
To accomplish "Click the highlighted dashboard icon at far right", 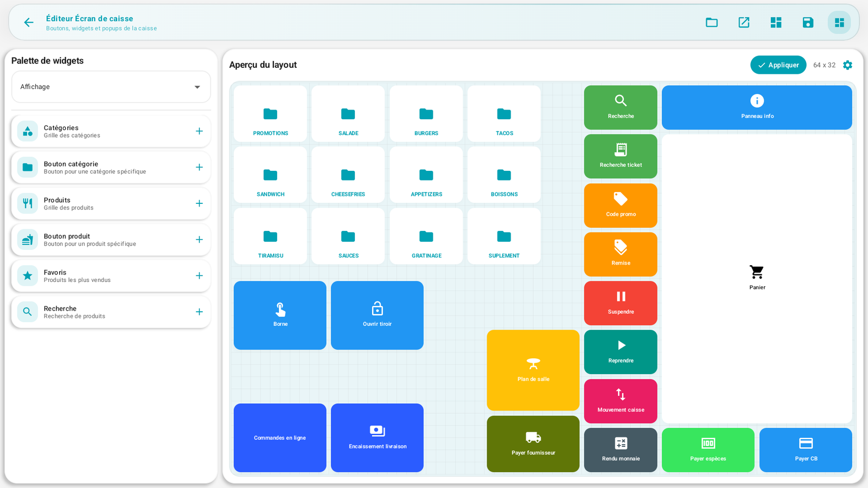I will pyautogui.click(x=839, y=22).
